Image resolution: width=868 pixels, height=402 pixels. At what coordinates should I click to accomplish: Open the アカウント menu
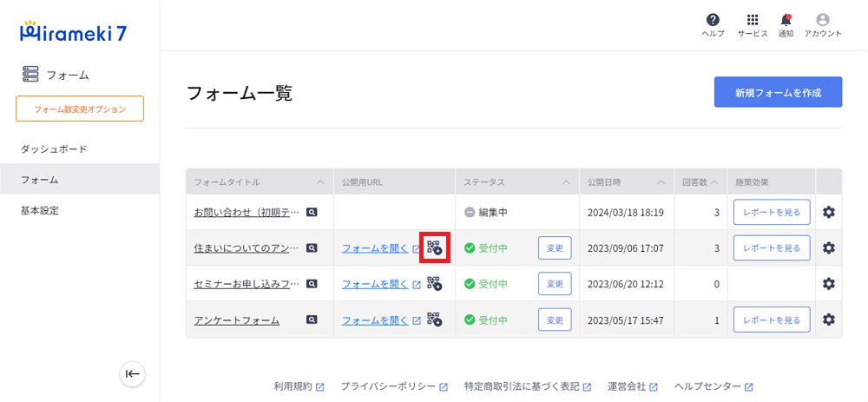pos(823,21)
